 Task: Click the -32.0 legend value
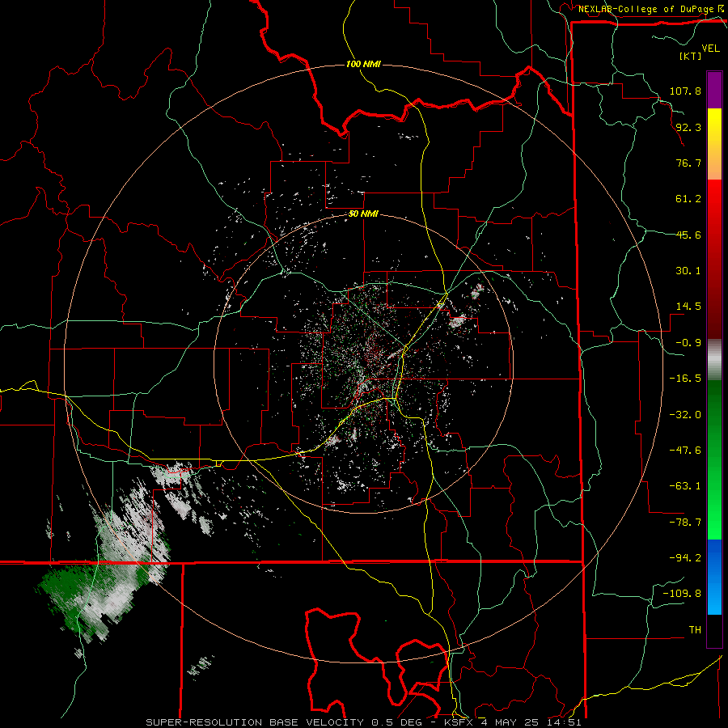click(685, 415)
